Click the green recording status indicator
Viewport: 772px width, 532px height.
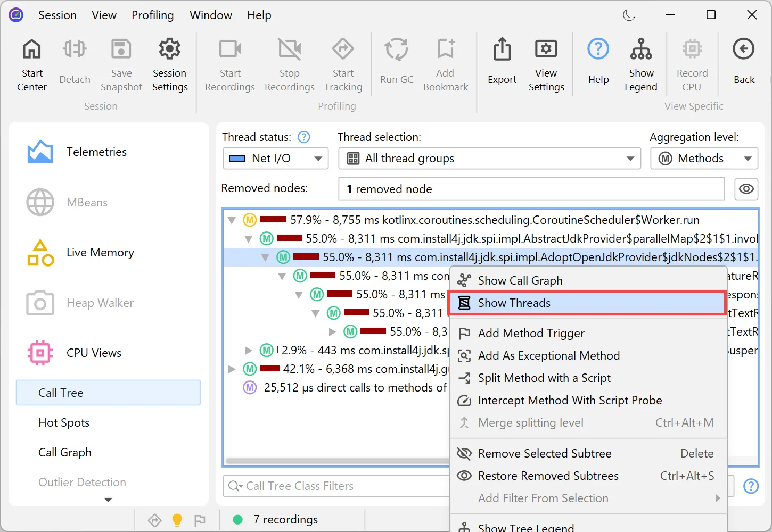click(237, 519)
